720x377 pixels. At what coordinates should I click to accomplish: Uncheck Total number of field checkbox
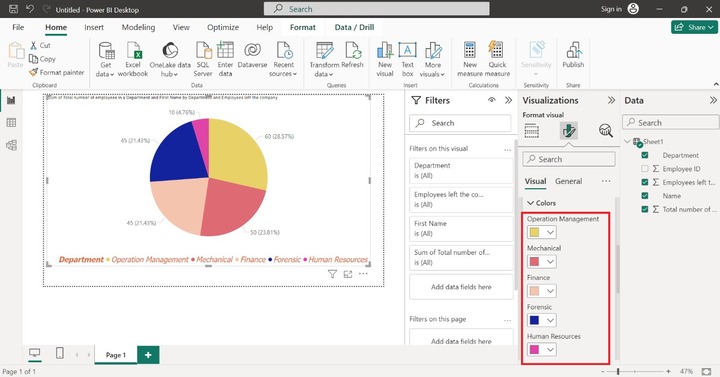click(x=645, y=209)
